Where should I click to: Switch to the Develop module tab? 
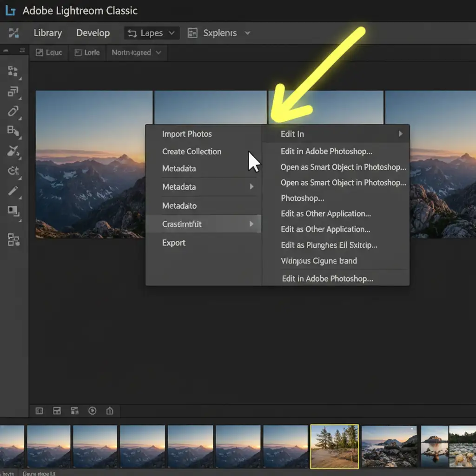[x=93, y=33]
